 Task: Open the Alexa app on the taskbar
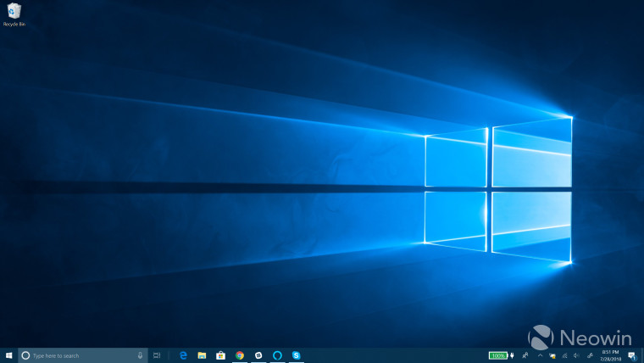click(277, 355)
